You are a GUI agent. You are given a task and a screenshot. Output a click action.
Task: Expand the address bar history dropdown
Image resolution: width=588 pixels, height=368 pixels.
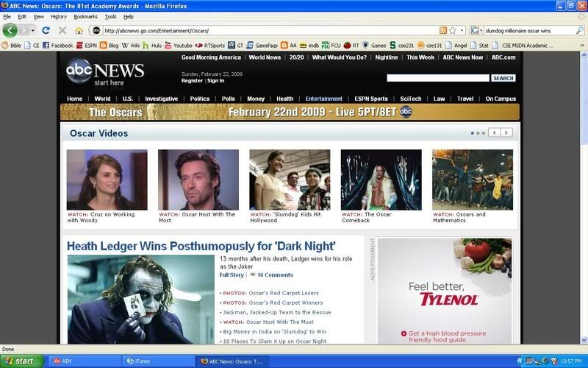[462, 30]
